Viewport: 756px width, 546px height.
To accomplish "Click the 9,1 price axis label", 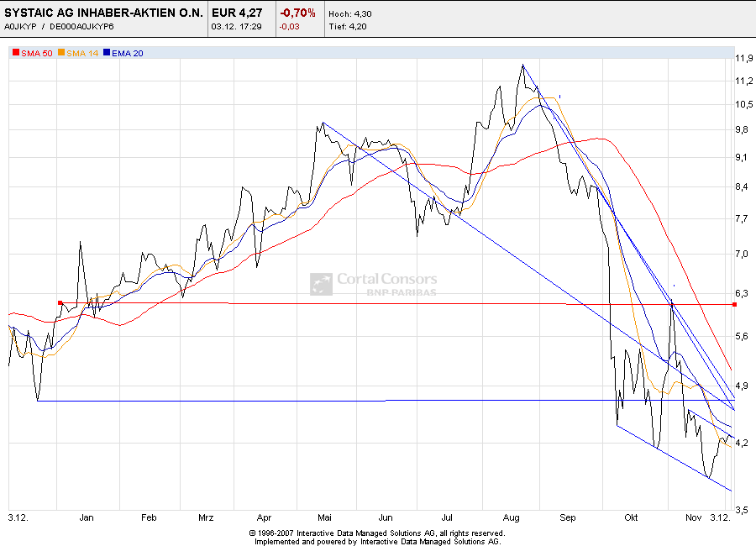I will [742, 157].
